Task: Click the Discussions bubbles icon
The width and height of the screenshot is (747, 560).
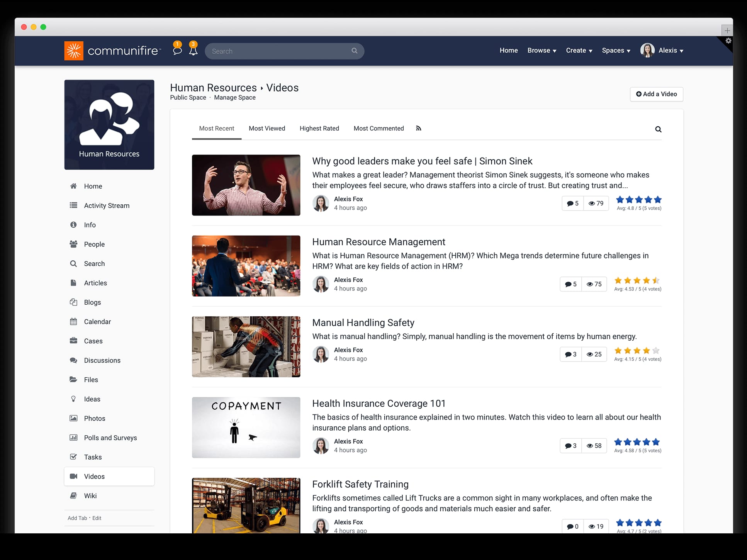Action: coord(73,360)
